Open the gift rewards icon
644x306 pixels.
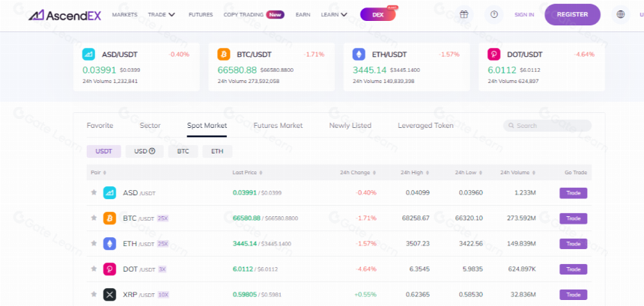(464, 14)
